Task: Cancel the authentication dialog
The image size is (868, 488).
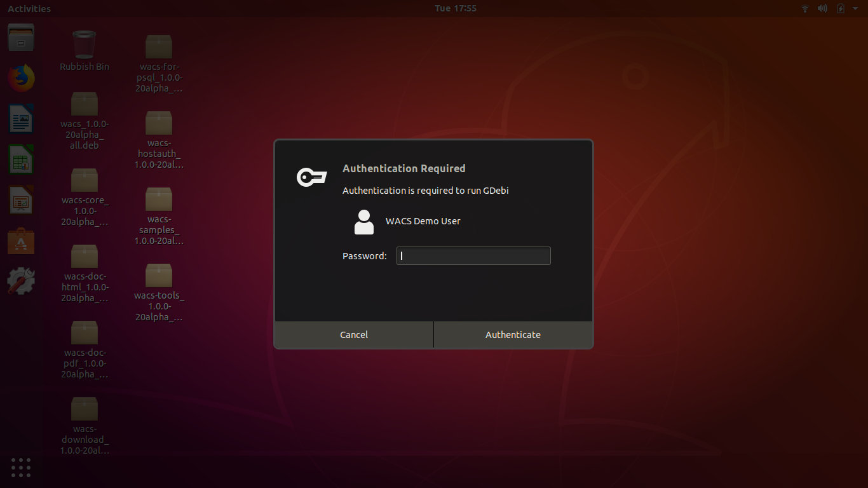Action: [354, 335]
